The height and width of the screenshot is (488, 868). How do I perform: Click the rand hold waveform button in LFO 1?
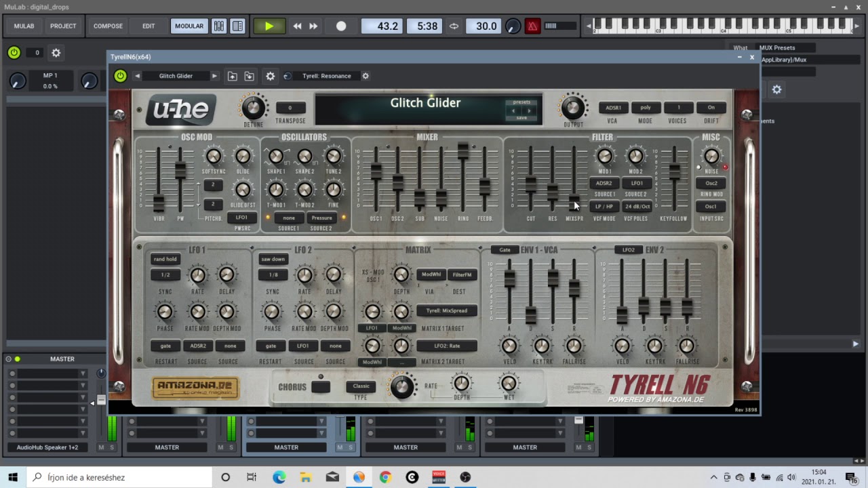(x=165, y=259)
